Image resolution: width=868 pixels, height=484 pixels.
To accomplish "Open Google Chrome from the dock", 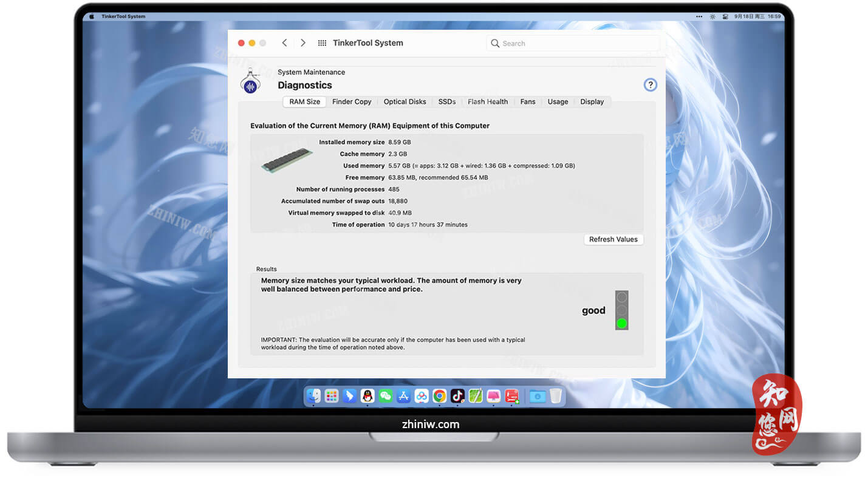I will (x=440, y=396).
